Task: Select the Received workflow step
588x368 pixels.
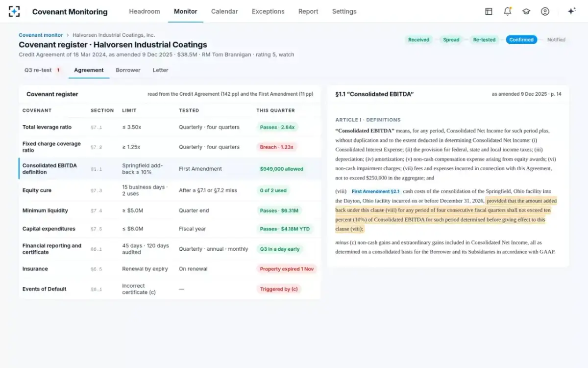Action: (x=418, y=40)
